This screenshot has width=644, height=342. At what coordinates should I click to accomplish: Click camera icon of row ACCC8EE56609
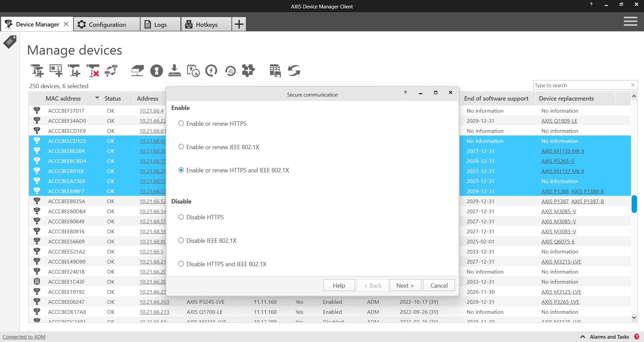37,241
